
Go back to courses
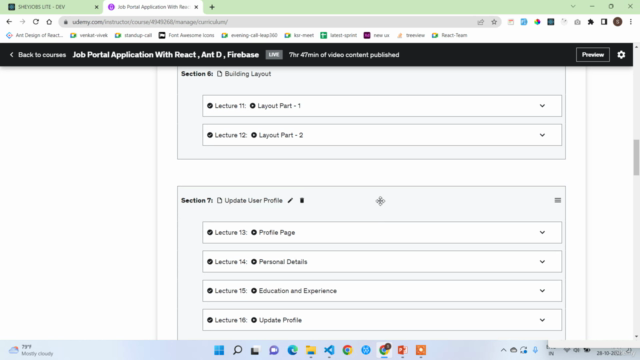[38, 55]
